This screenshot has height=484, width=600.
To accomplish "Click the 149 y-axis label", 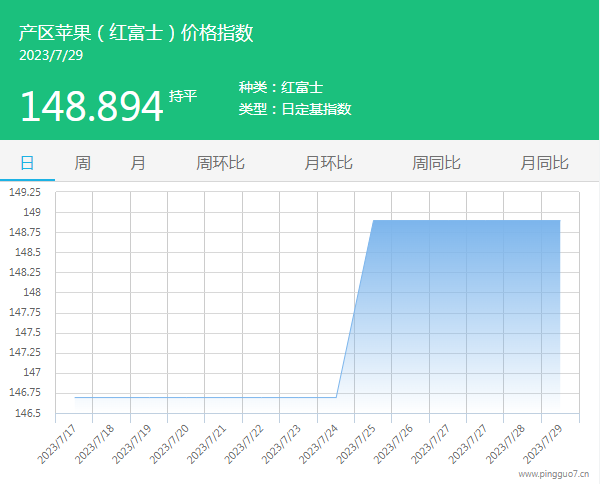I will pyautogui.click(x=32, y=212).
